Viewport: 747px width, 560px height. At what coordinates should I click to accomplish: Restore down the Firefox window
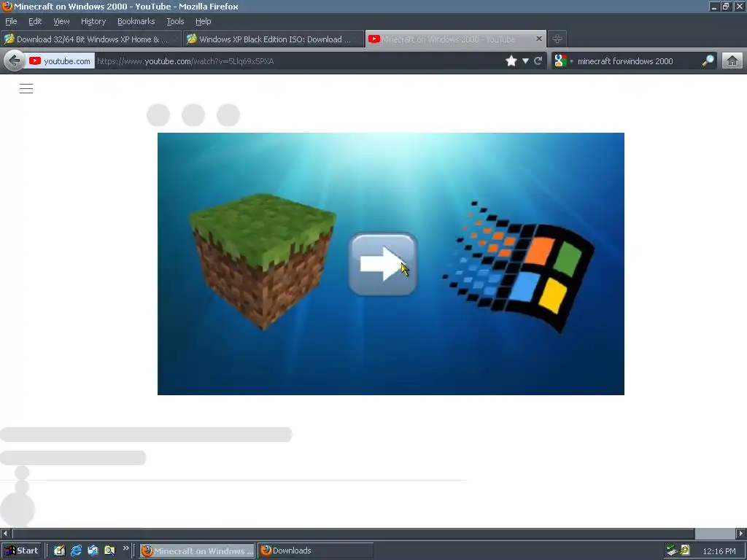click(726, 7)
